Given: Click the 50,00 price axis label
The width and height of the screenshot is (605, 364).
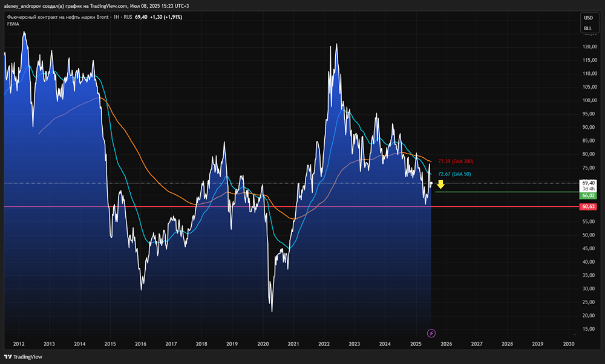Looking at the screenshot, I should tap(589, 235).
